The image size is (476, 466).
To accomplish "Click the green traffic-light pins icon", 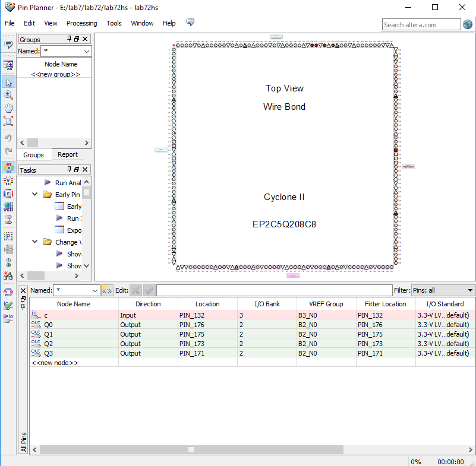I will [8, 262].
